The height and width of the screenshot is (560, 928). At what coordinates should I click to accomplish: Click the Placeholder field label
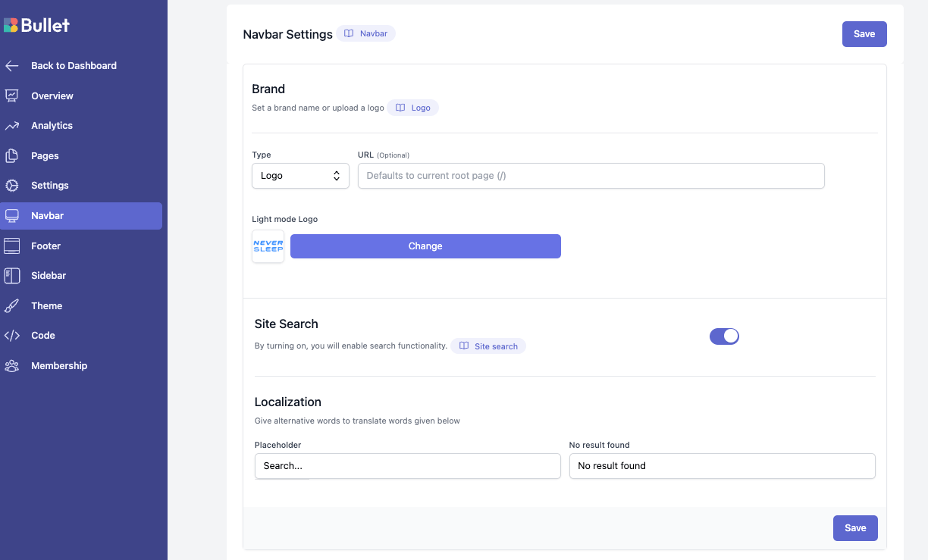pyautogui.click(x=278, y=445)
